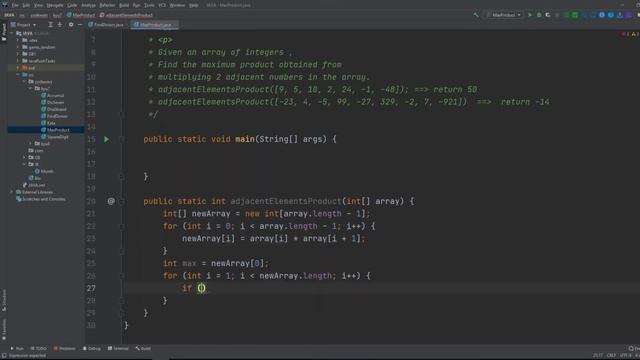The width and height of the screenshot is (640, 360).
Task: Open Project panel gear settings
Action: 71,24
